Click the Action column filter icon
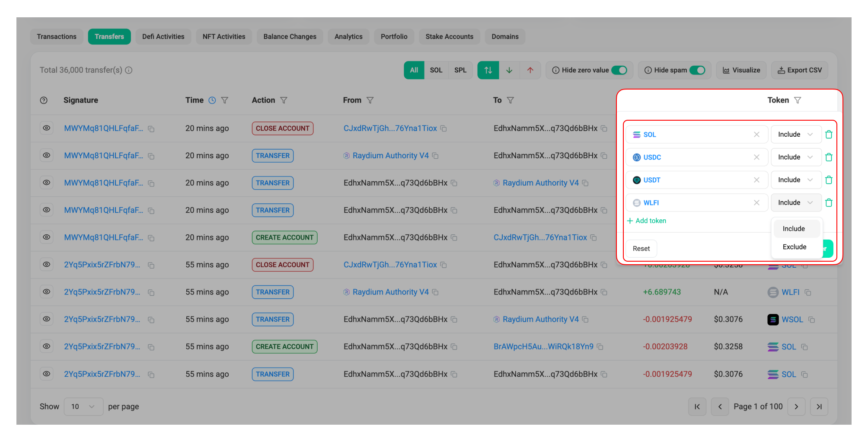Viewport: 868px width, 442px height. coord(284,100)
